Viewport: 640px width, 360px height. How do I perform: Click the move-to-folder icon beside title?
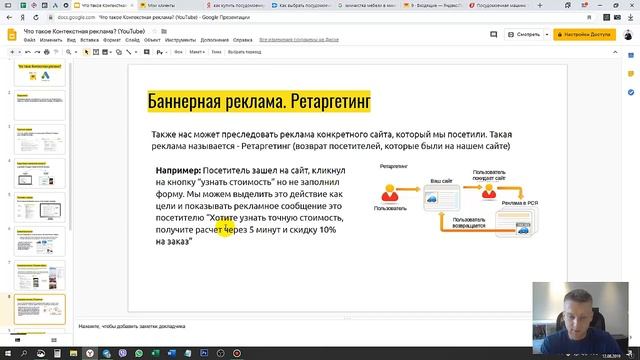point(164,31)
